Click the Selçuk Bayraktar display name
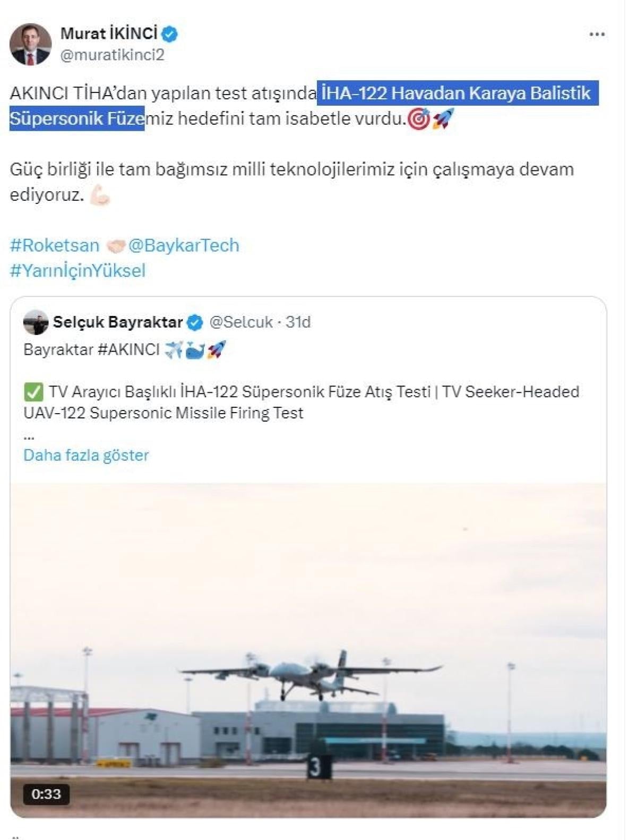 (x=118, y=322)
